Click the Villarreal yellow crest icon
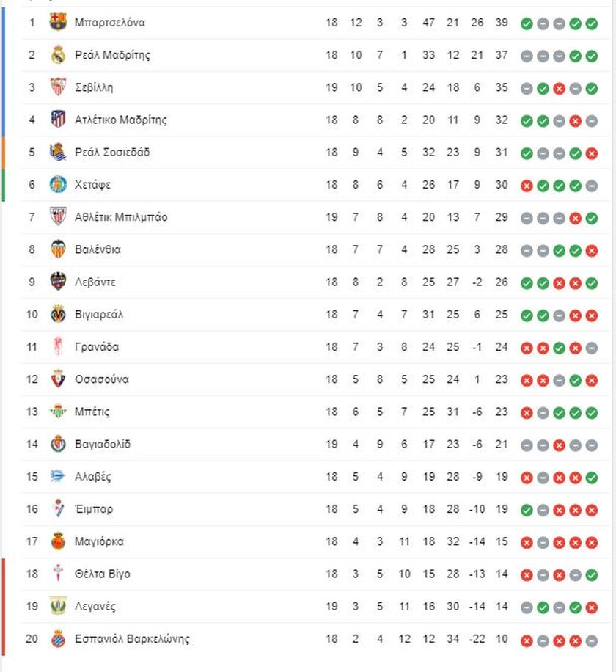 click(x=58, y=314)
